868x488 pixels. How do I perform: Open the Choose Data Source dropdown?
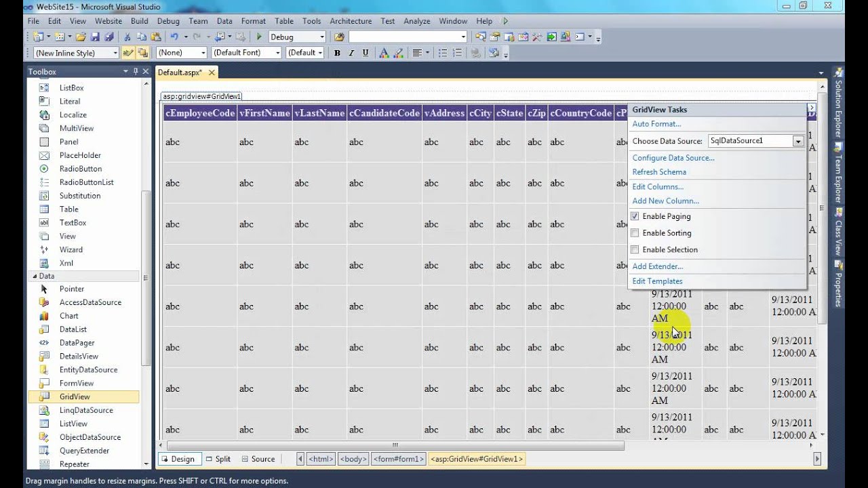tap(797, 141)
